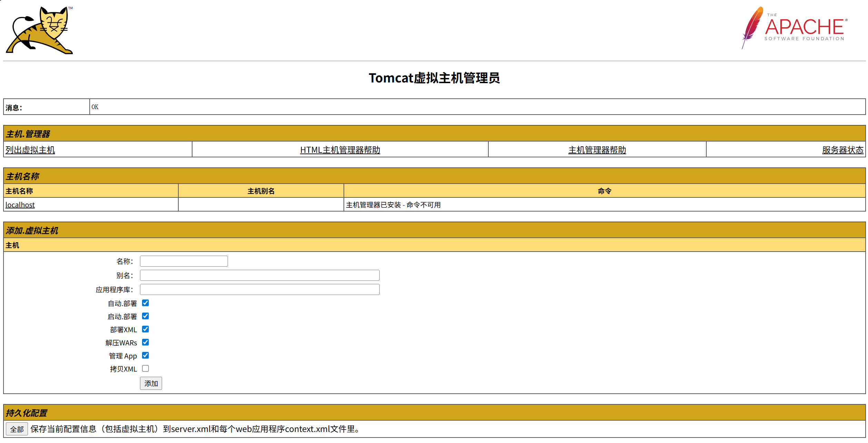This screenshot has width=868, height=443.
Task: Open the localhost host entry
Action: click(x=20, y=205)
